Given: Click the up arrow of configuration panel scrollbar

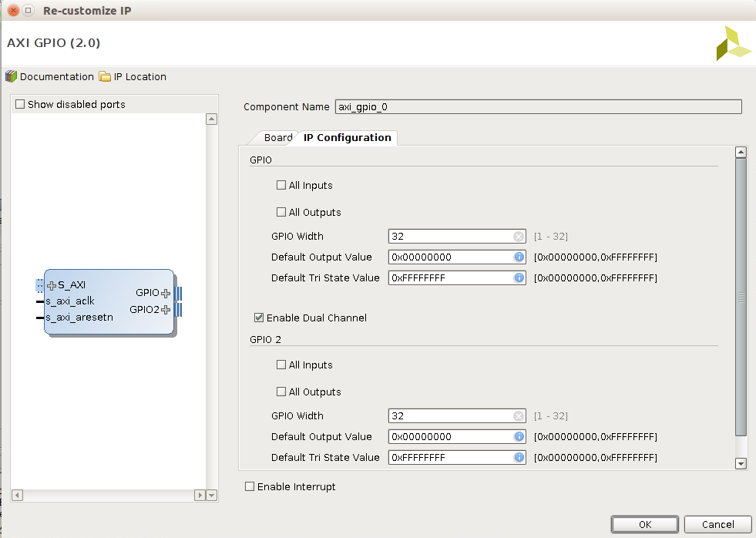Looking at the screenshot, I should click(x=741, y=153).
